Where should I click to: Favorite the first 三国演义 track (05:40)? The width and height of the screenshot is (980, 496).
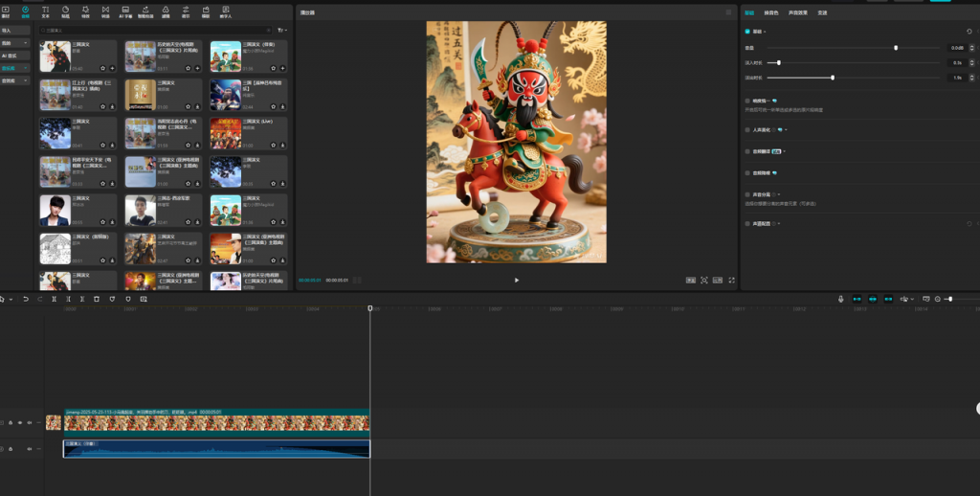click(x=103, y=68)
